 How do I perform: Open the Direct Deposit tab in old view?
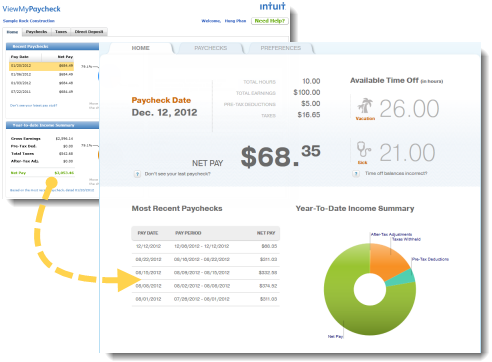pyautogui.click(x=89, y=32)
